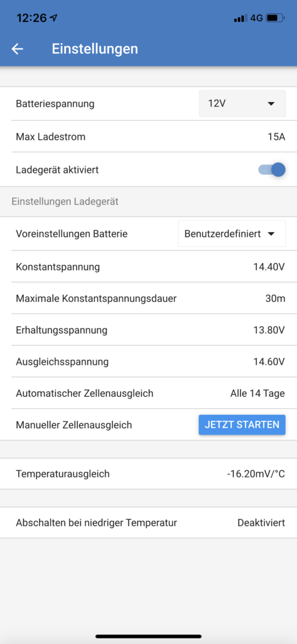Open the Batteriespannung 12V dropdown
This screenshot has height=644, width=297.
(242, 104)
